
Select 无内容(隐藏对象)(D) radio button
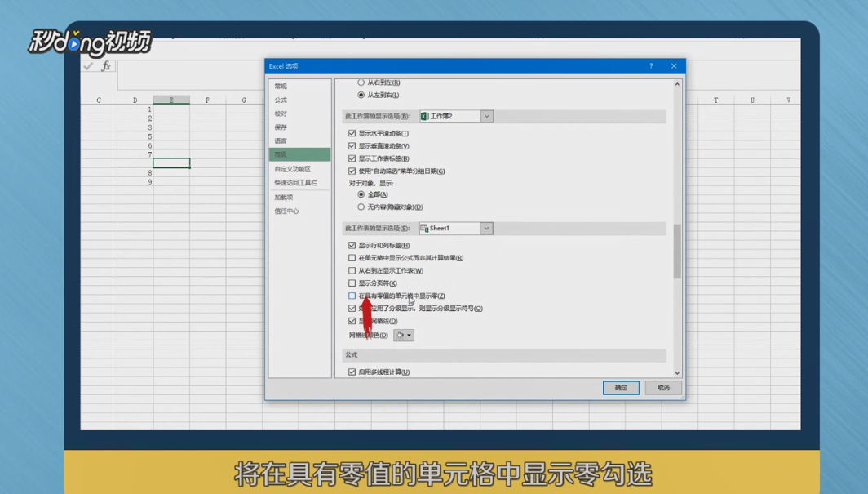coord(361,207)
